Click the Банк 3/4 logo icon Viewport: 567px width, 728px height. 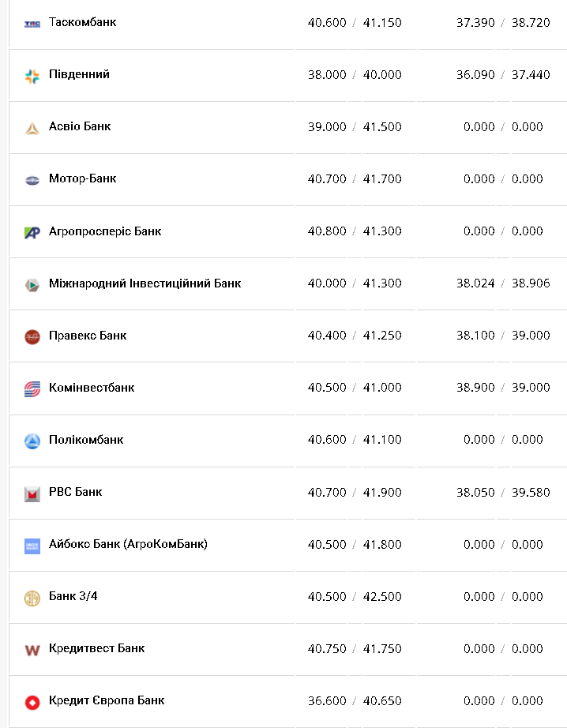32,598
